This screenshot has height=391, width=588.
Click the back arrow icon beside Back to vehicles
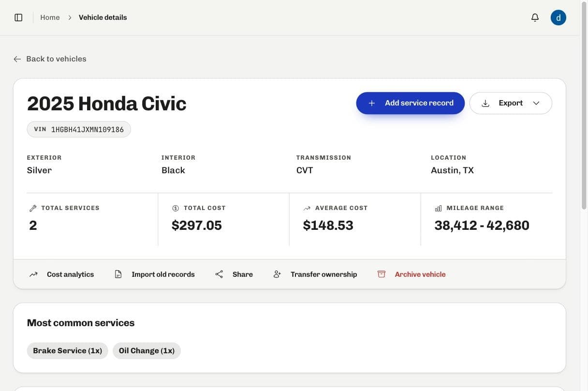[x=17, y=59]
